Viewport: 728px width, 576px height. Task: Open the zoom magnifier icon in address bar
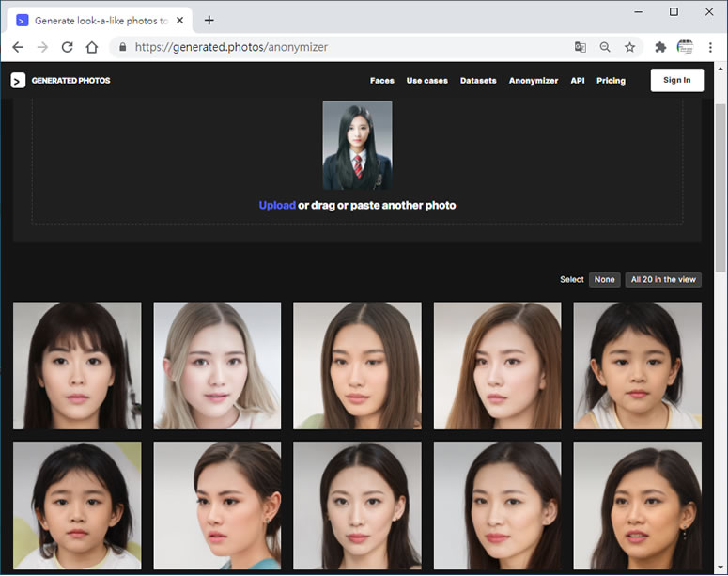tap(605, 47)
